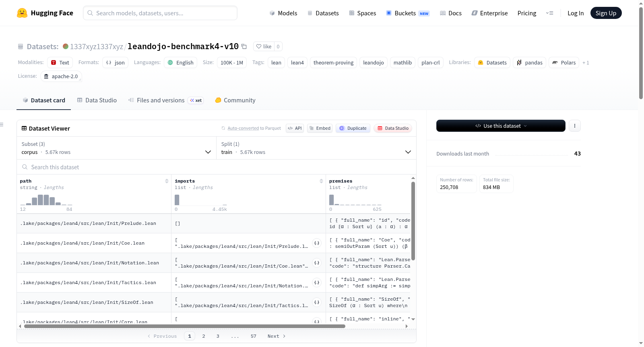Jump to page 57 of results
Screen dimensions: 644x347
254,336
